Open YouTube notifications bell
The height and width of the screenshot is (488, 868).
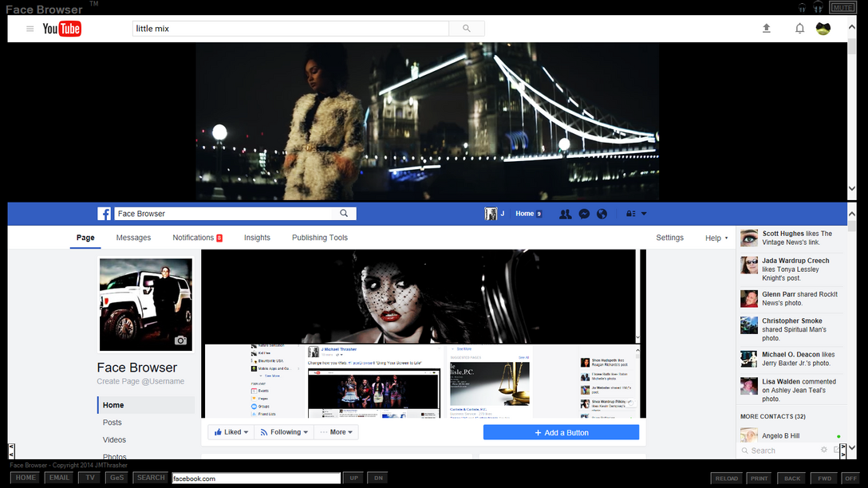(799, 27)
